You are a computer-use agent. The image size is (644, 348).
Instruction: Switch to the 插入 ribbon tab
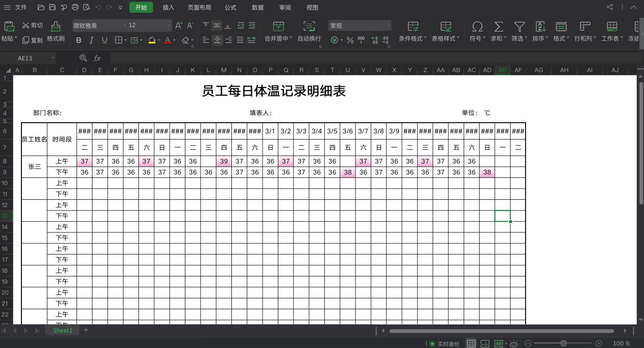(169, 7)
